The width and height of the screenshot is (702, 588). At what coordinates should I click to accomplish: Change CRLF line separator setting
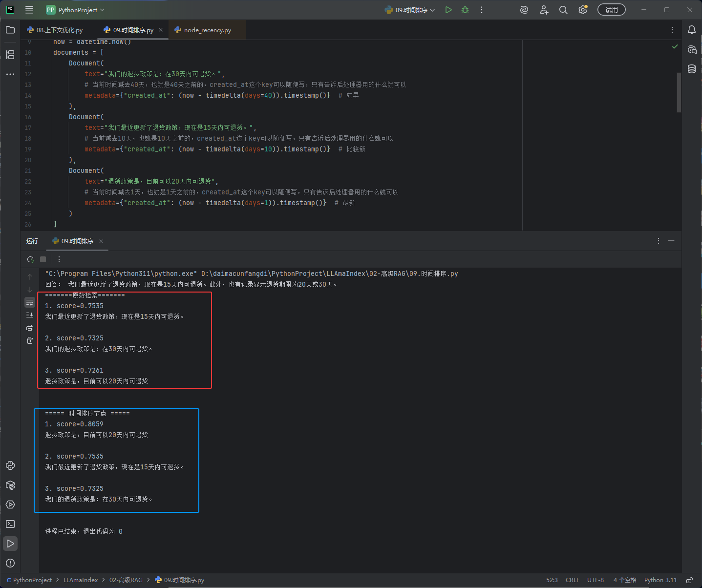coord(573,580)
